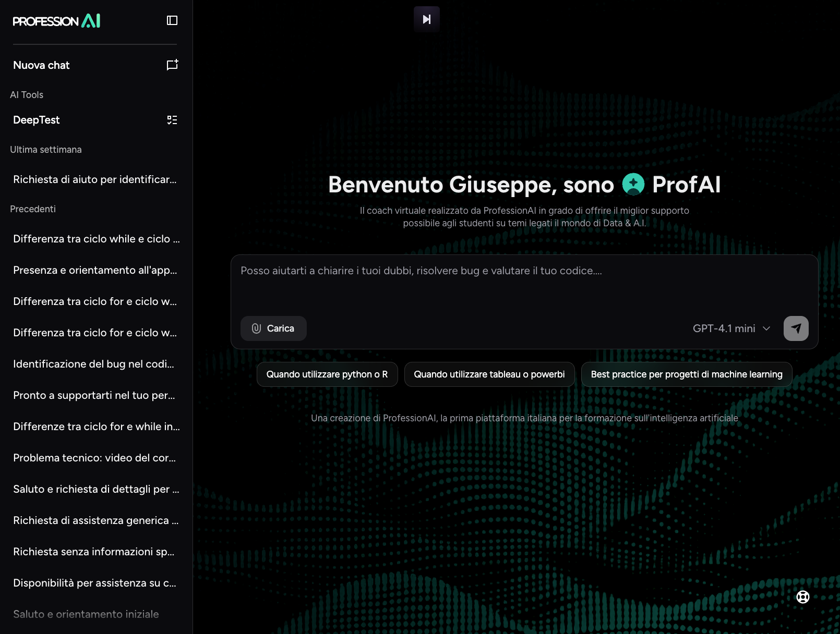Open chat 'Problema tecnico: video del cor...'

(x=94, y=458)
